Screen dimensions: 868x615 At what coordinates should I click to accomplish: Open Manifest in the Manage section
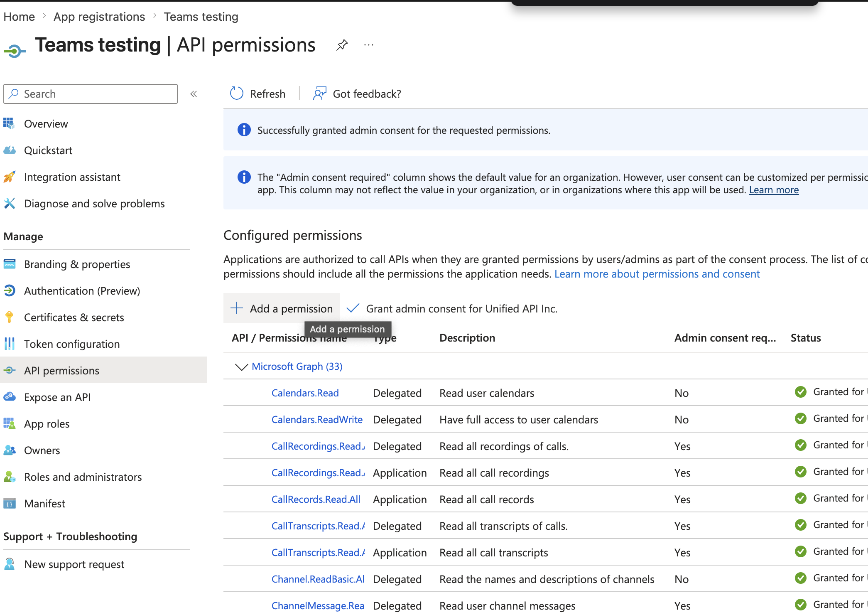tap(44, 504)
